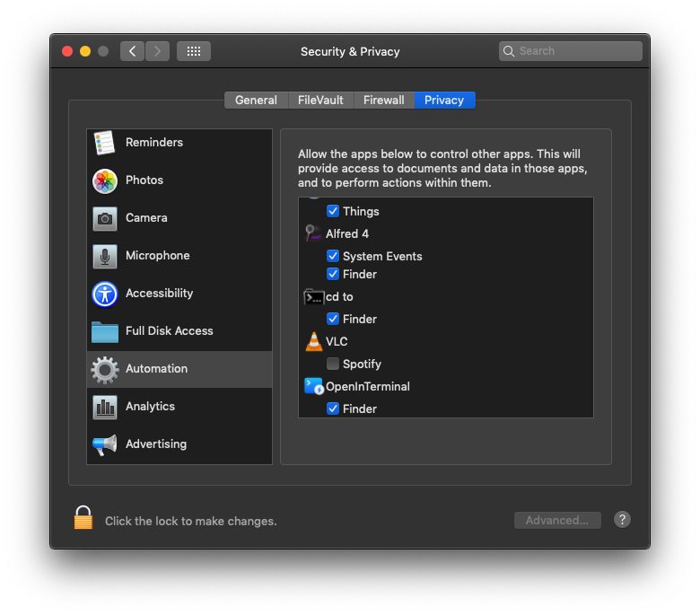Image resolution: width=700 pixels, height=615 pixels.
Task: Click the Automation gear icon
Action: [105, 369]
